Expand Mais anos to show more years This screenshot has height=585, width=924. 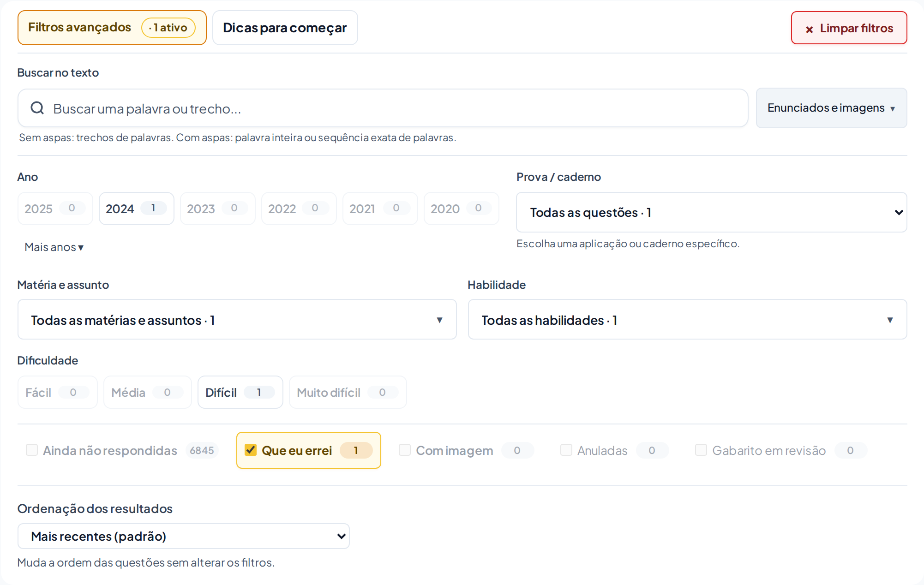54,247
